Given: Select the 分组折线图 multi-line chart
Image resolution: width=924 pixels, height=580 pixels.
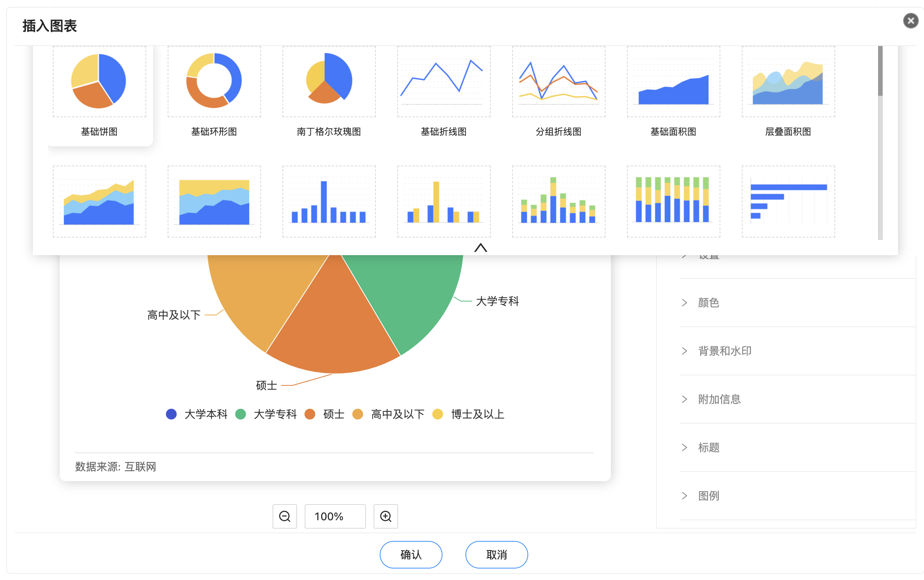Looking at the screenshot, I should [558, 92].
